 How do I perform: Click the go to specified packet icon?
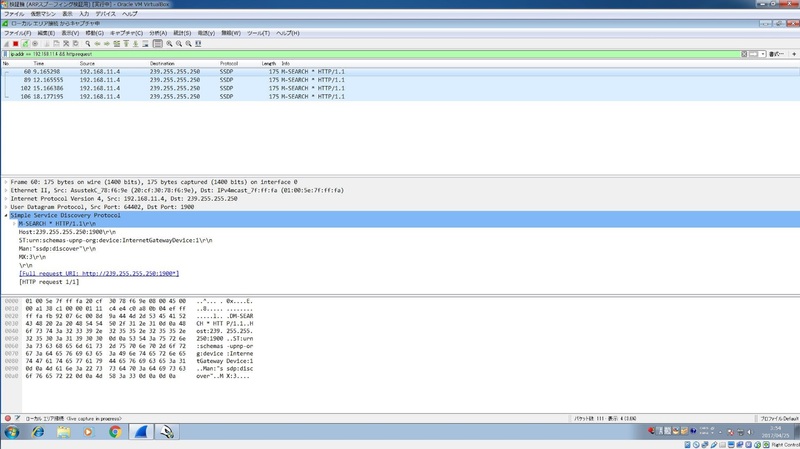[116, 44]
